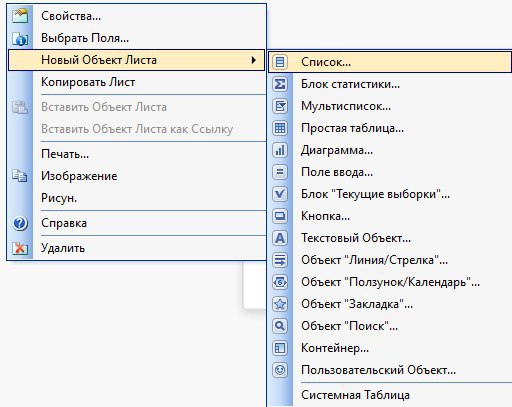The height and width of the screenshot is (407, 512).
Task: Click the Диаграмма bar chart icon
Action: [x=280, y=150]
